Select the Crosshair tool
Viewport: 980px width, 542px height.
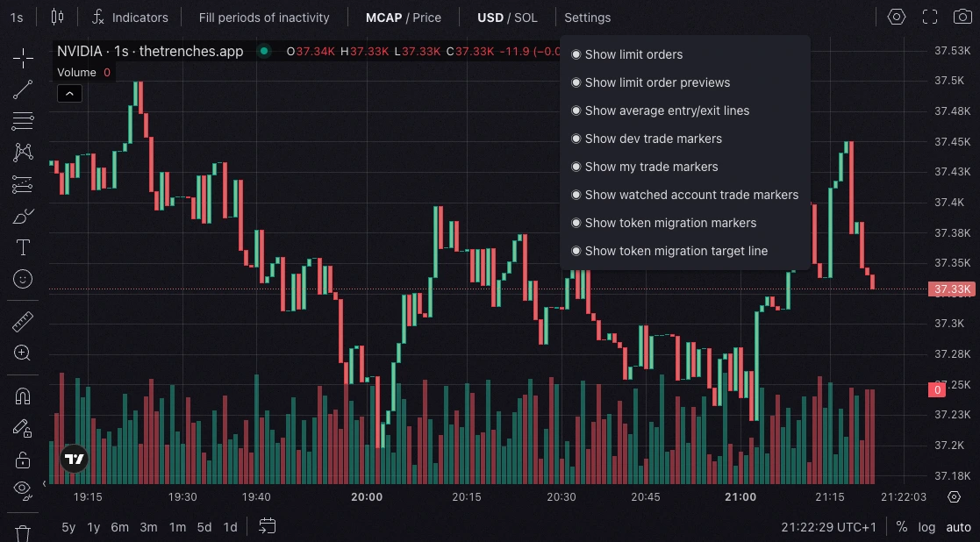[24, 57]
